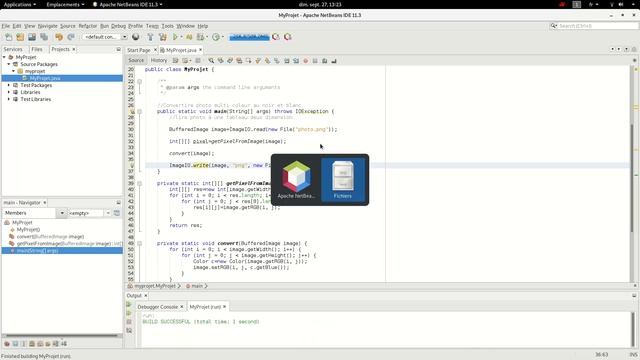Comment selected lines via the editor toolbar

point(324,61)
